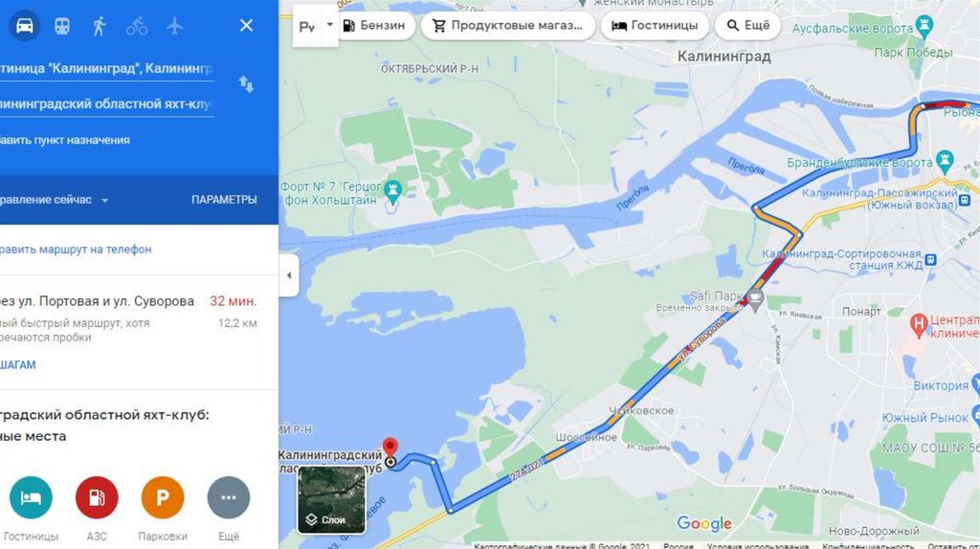Click the orange Парковки parking icon
The height and width of the screenshot is (549, 980).
pos(163,497)
